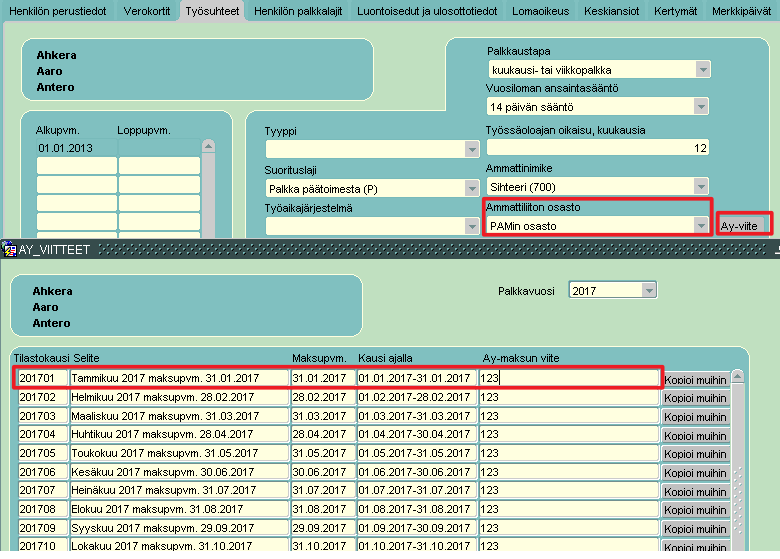Click scroll up arrow of Ay-viitteet table
Screen dimensions: 780x559
tap(738, 376)
